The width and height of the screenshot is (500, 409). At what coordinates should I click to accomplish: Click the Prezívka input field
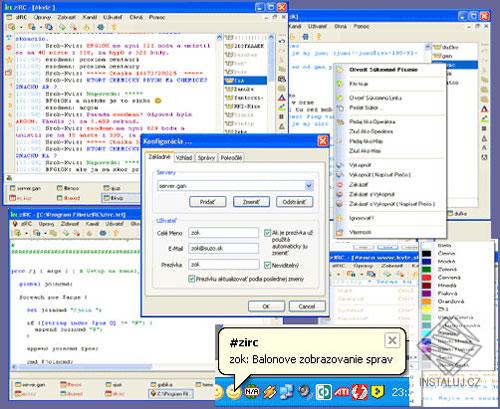tap(224, 264)
